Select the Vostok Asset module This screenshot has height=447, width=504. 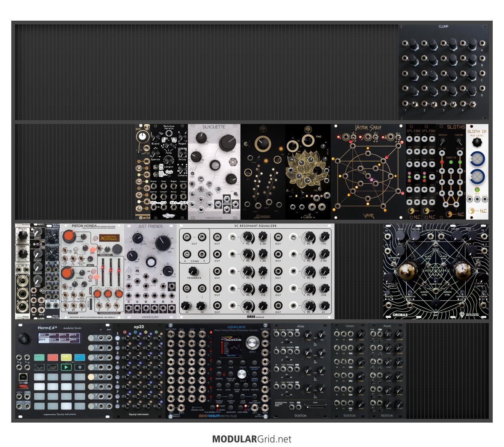tap(387, 371)
